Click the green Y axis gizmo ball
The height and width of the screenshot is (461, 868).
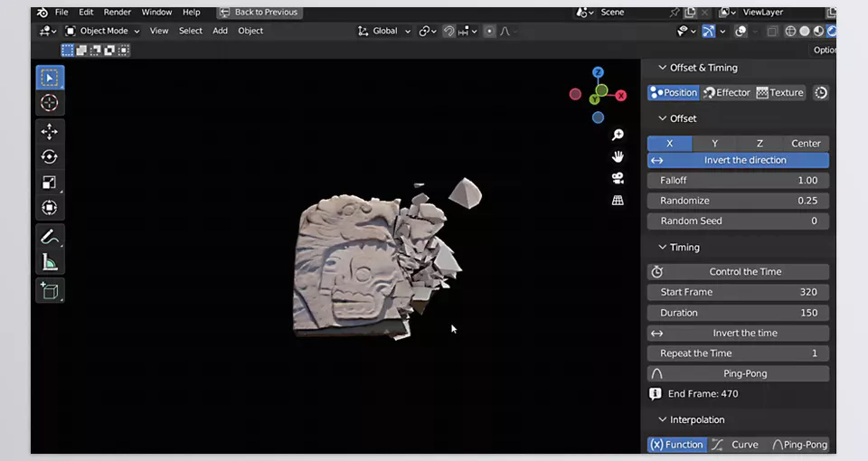click(595, 99)
